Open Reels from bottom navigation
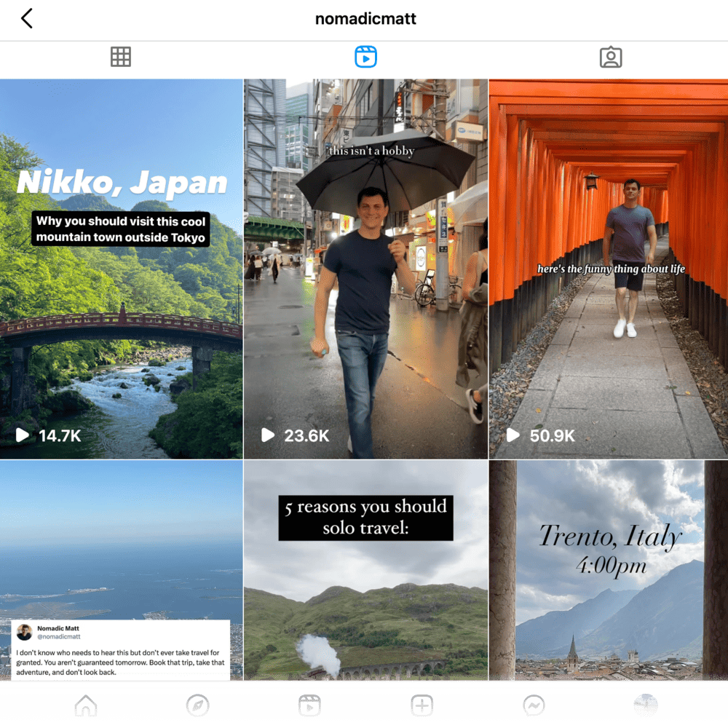This screenshot has height=728, width=728. pos(309,705)
